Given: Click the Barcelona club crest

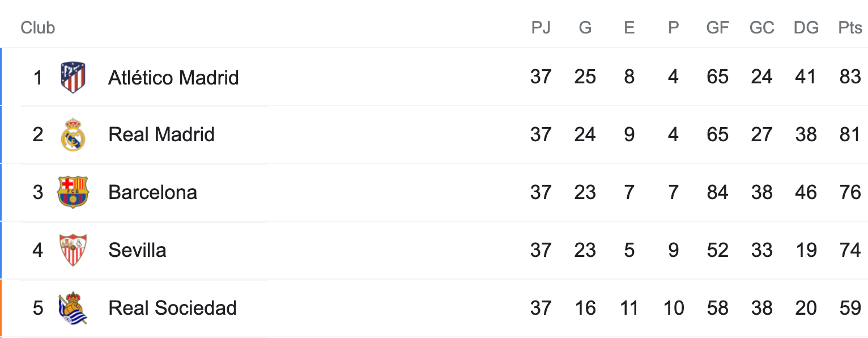Looking at the screenshot, I should 73,192.
